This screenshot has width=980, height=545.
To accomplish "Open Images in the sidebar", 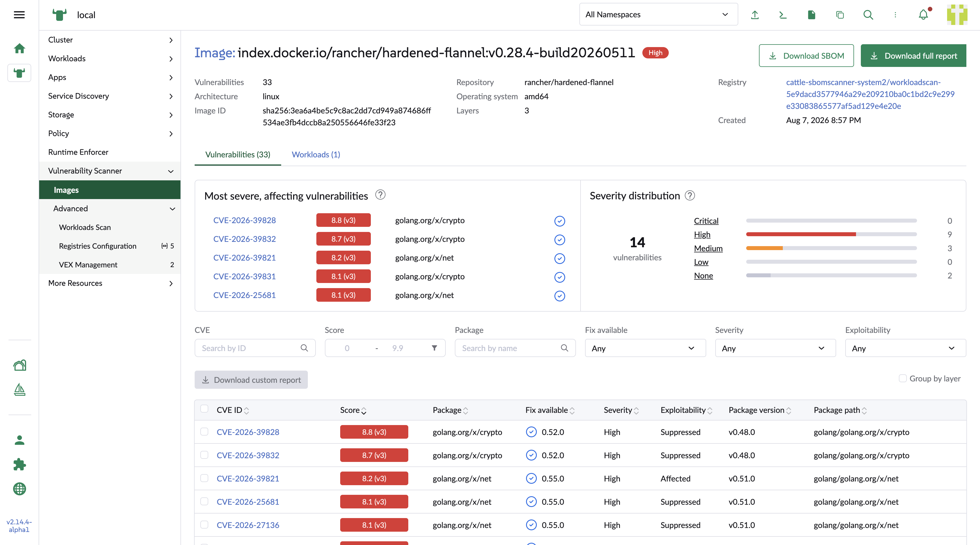I will (x=110, y=189).
